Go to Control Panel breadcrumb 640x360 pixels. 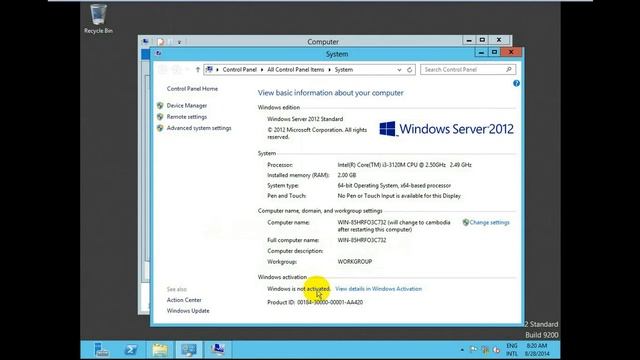[x=240, y=70]
